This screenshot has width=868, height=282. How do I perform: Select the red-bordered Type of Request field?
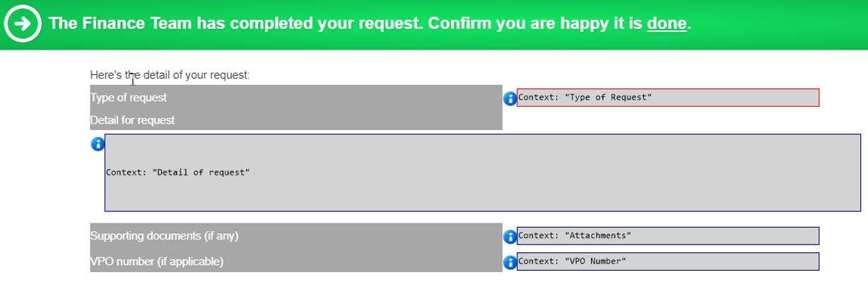[x=668, y=98]
